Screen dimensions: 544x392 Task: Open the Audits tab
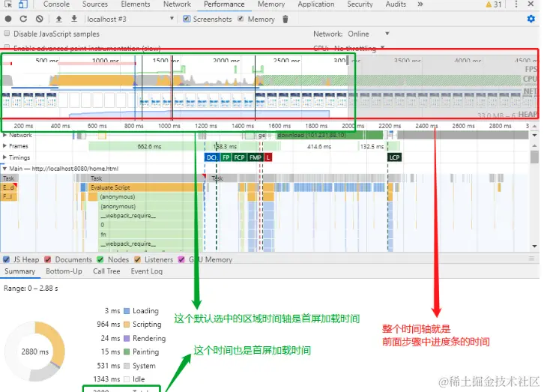pos(396,4)
